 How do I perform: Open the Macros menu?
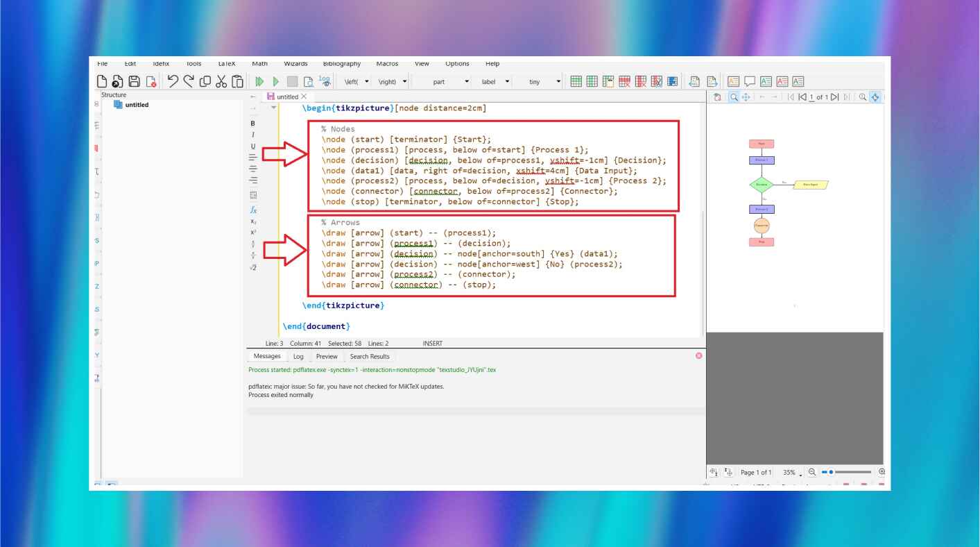[x=387, y=63]
